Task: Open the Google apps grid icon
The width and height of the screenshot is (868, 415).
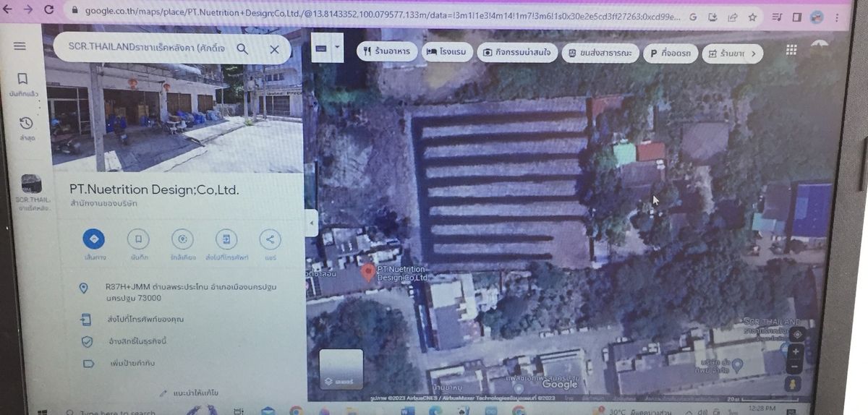Action: tap(791, 50)
